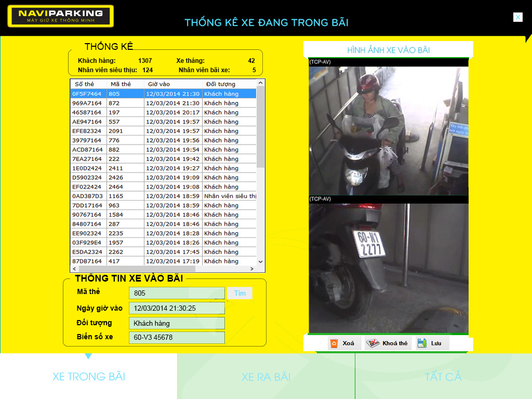Sort by Giờ vào column header
The width and height of the screenshot is (532, 399).
point(173,84)
